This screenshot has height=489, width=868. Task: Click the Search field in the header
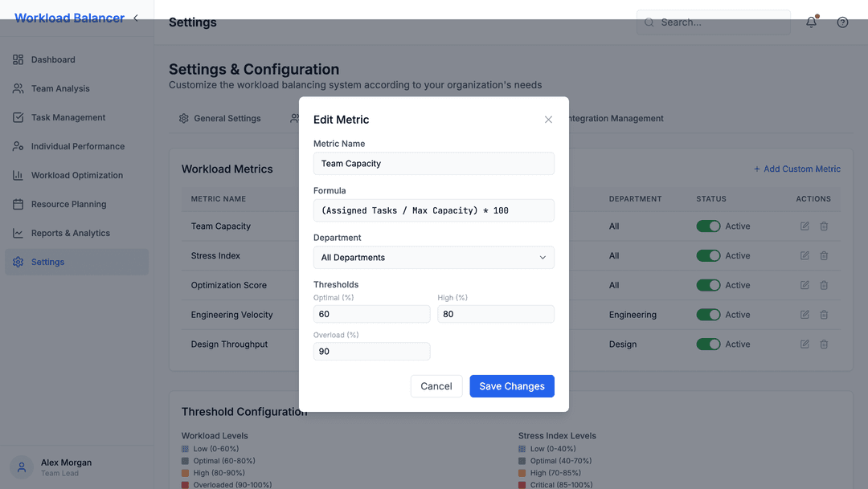714,22
